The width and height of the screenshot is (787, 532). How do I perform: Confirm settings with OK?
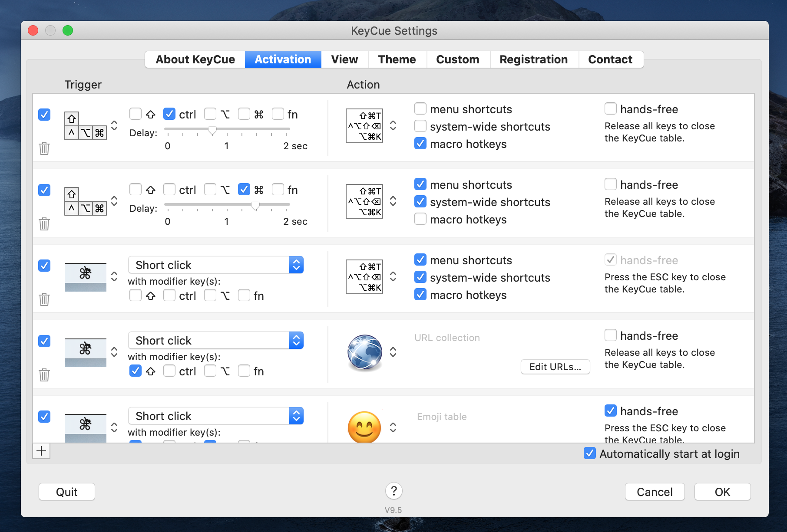723,492
